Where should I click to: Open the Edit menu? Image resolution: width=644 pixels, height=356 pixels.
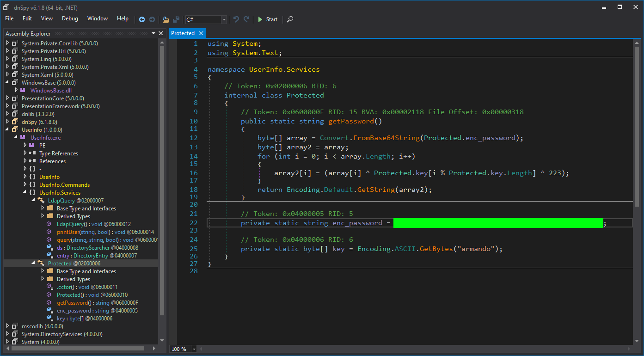[x=27, y=18]
